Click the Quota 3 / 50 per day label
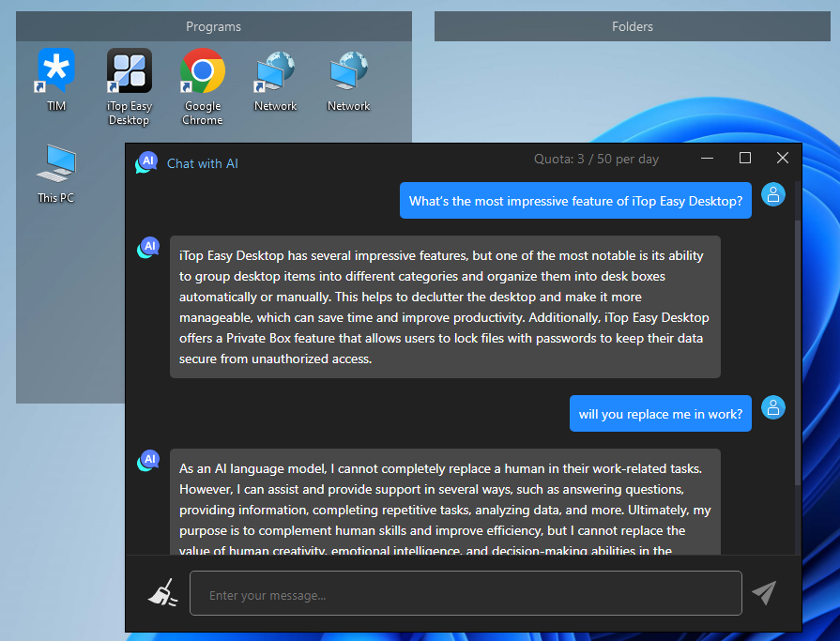Screen dimensions: 840x641 tap(596, 159)
